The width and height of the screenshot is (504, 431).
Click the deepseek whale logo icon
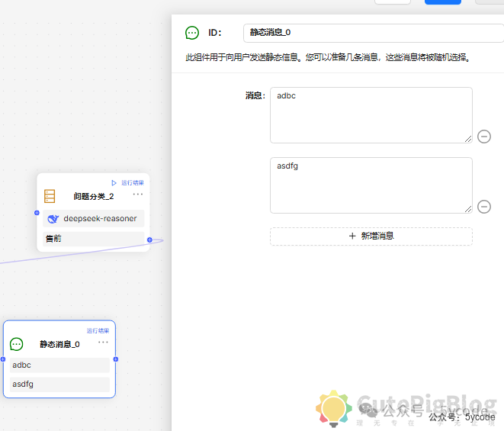pos(53,219)
